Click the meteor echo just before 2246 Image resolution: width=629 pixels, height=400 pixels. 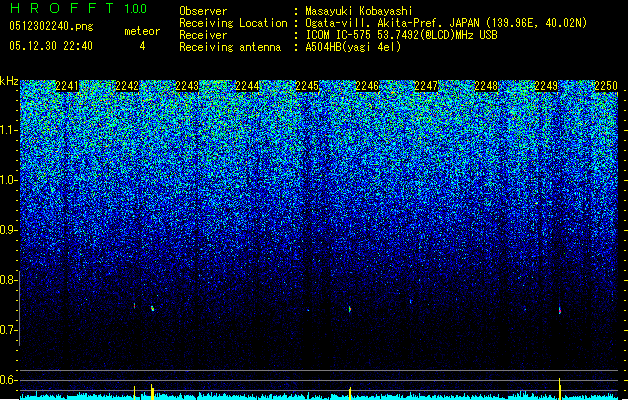click(350, 309)
